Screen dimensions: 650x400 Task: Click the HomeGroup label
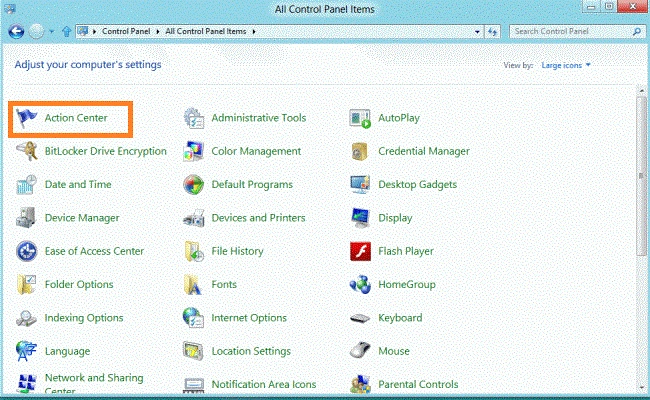(407, 285)
